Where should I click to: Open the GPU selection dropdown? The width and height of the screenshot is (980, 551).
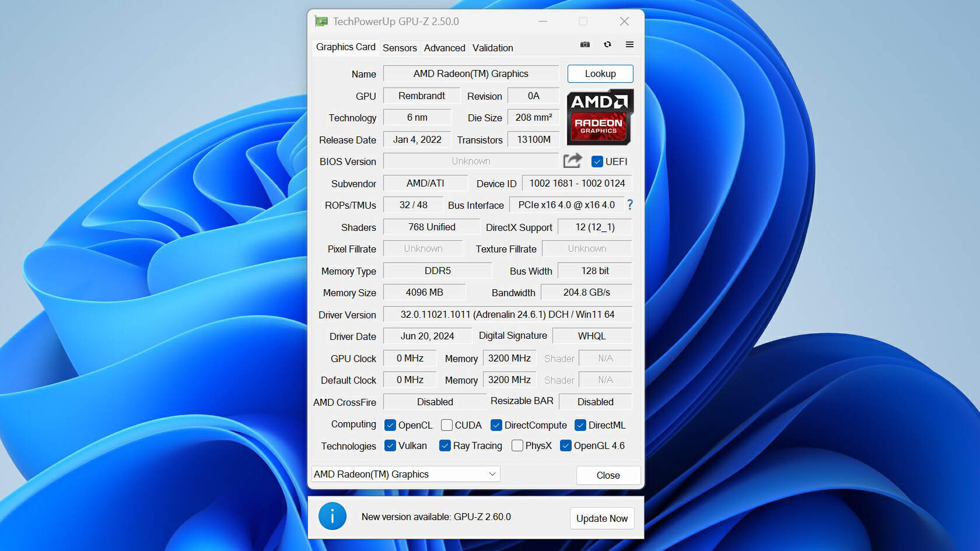tap(406, 474)
